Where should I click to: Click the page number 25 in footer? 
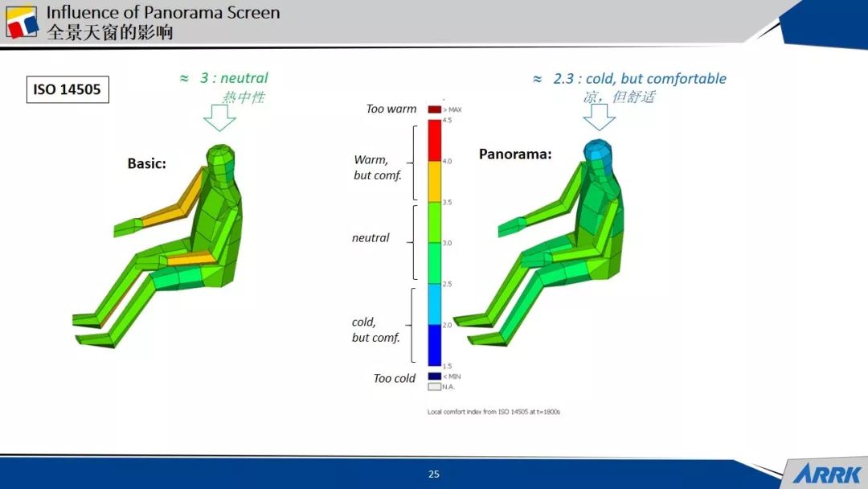(434, 474)
